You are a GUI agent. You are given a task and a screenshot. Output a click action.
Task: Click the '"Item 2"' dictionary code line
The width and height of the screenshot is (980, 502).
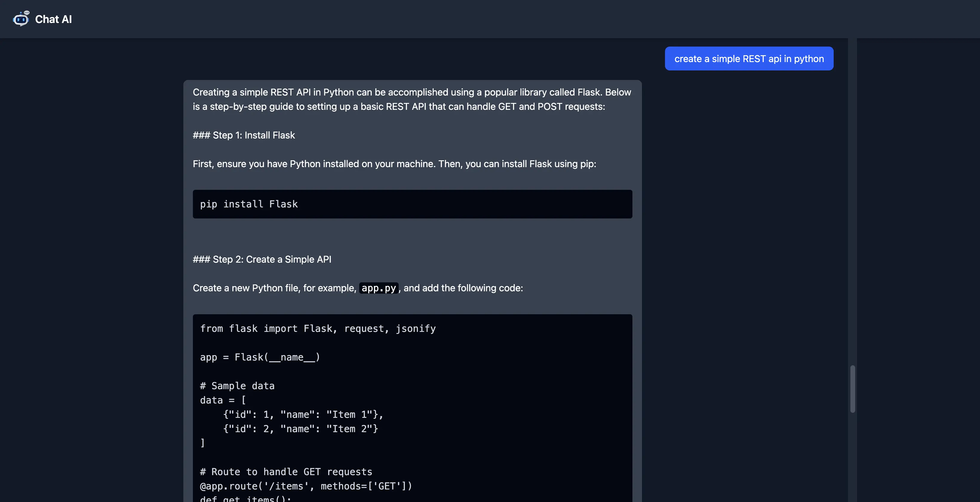pyautogui.click(x=301, y=429)
